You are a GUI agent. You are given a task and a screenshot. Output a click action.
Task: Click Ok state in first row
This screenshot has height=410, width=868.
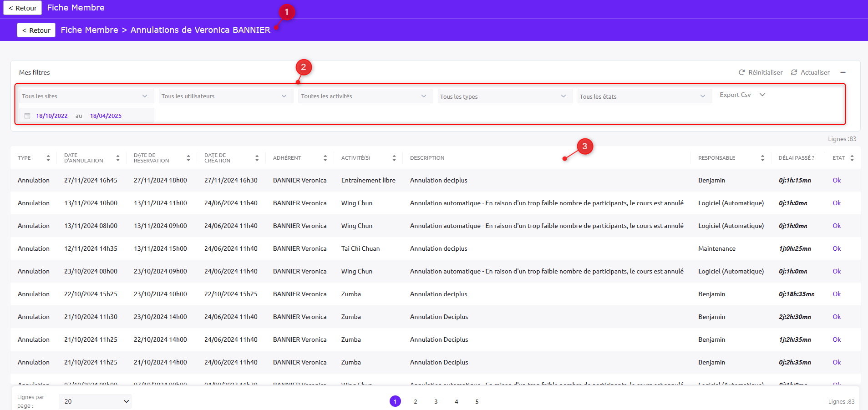click(837, 180)
